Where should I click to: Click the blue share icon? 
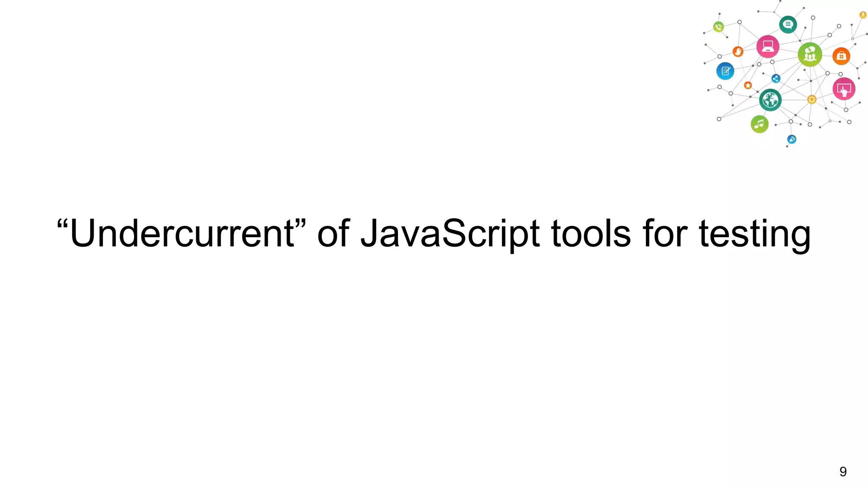pyautogui.click(x=776, y=78)
